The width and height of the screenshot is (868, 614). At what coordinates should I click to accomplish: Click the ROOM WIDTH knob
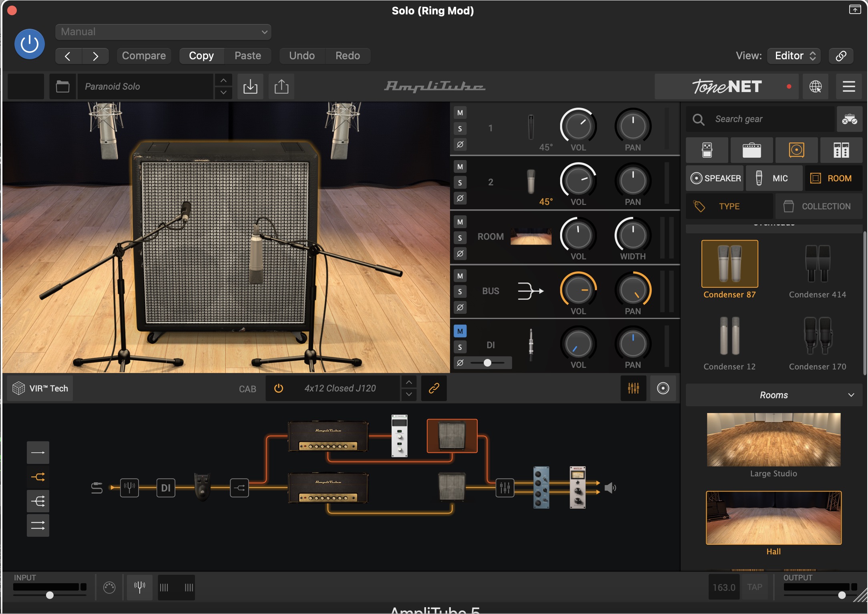[633, 235]
